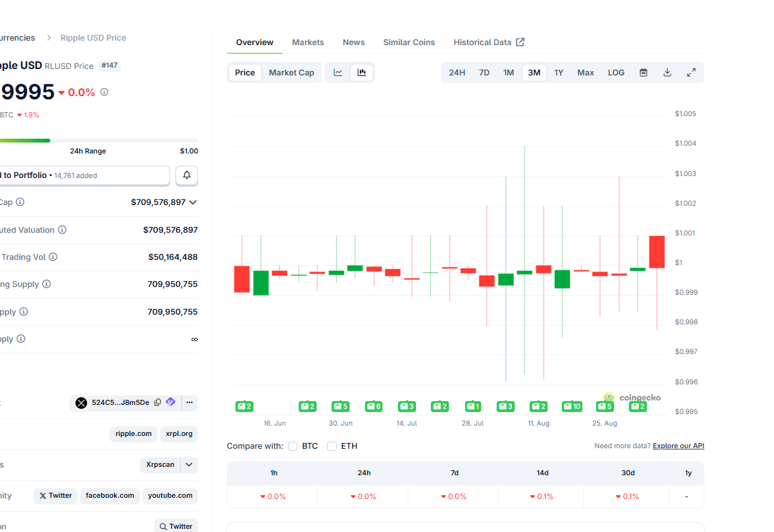
Task: Click the price alert bell icon
Action: click(187, 175)
